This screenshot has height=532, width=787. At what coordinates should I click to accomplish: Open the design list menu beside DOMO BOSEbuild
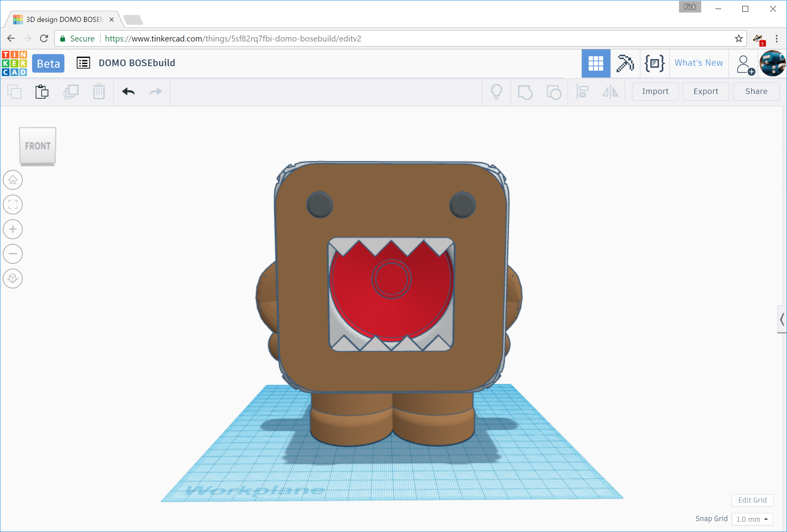click(83, 63)
